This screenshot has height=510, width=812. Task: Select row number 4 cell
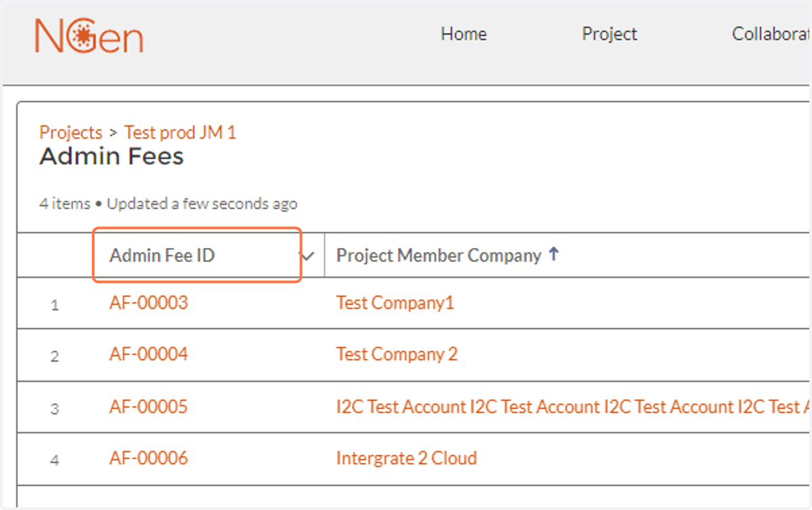[55, 461]
